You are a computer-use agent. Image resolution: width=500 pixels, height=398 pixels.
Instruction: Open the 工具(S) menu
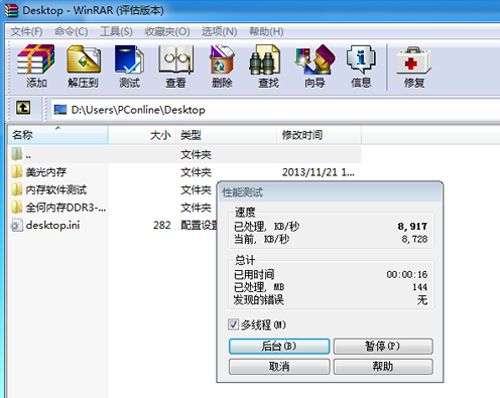point(116,32)
